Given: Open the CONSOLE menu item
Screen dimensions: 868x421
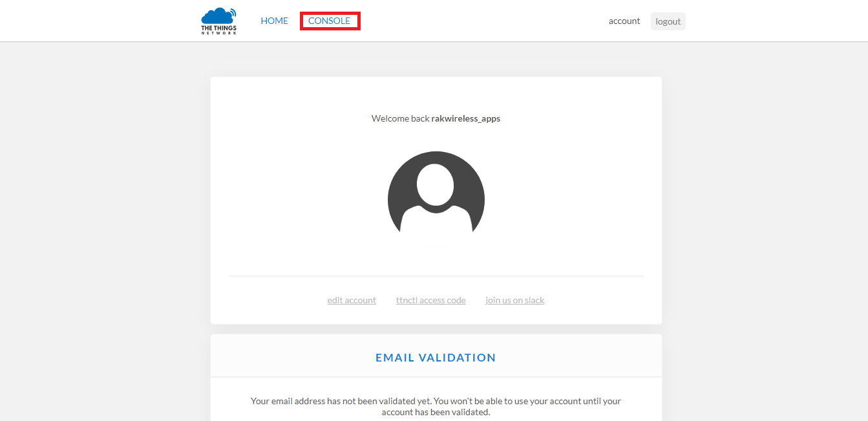Looking at the screenshot, I should coord(329,21).
